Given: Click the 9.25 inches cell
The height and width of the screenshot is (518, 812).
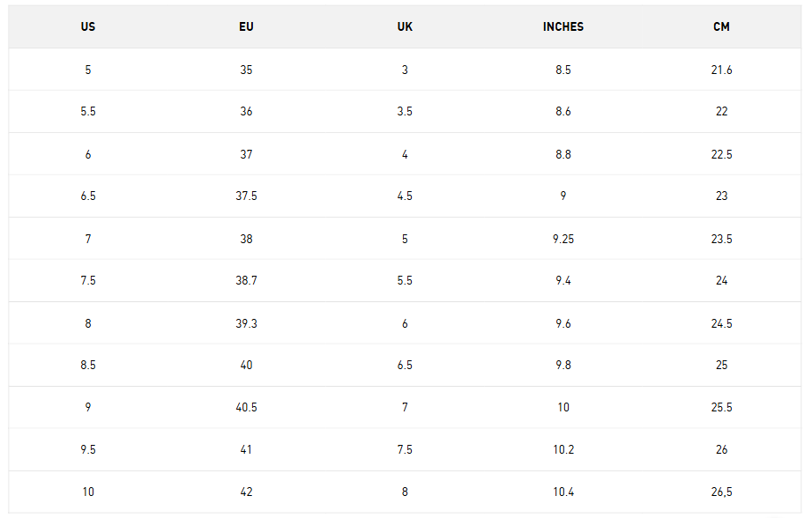Looking at the screenshot, I should point(563,239).
